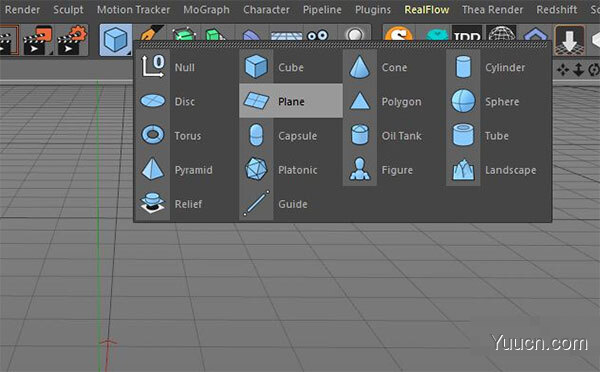Image resolution: width=600 pixels, height=372 pixels.
Task: Click the download arrow grid icon
Action: 569,40
